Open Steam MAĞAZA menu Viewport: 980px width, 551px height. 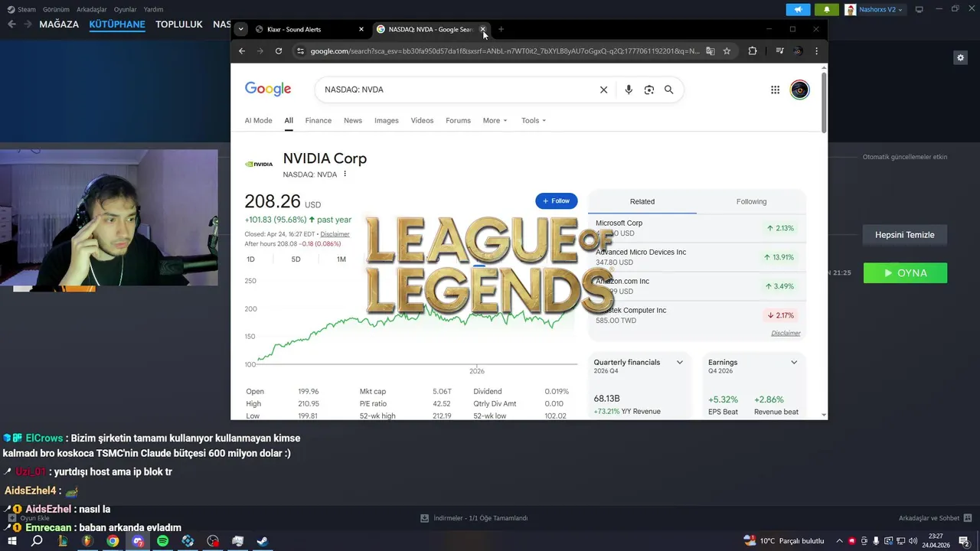coord(59,24)
